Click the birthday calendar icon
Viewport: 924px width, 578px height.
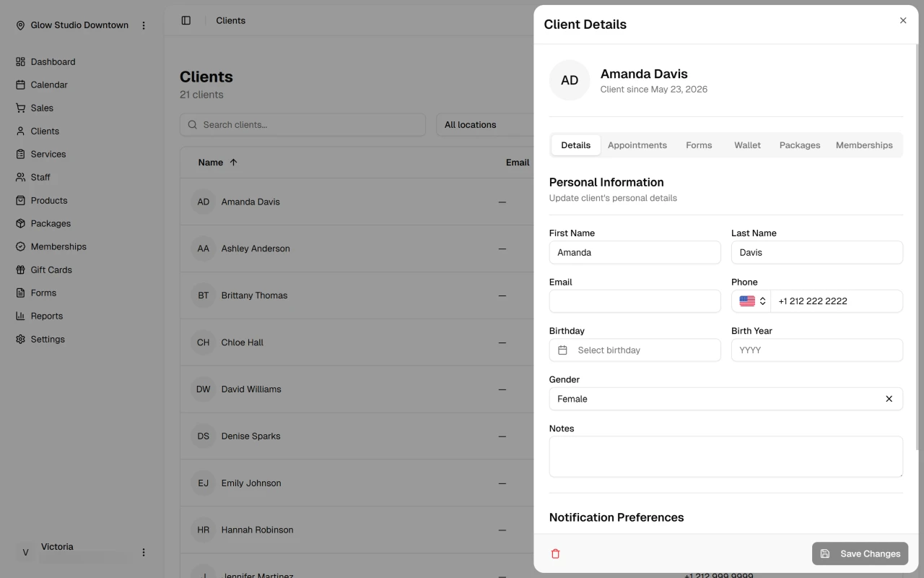click(563, 350)
